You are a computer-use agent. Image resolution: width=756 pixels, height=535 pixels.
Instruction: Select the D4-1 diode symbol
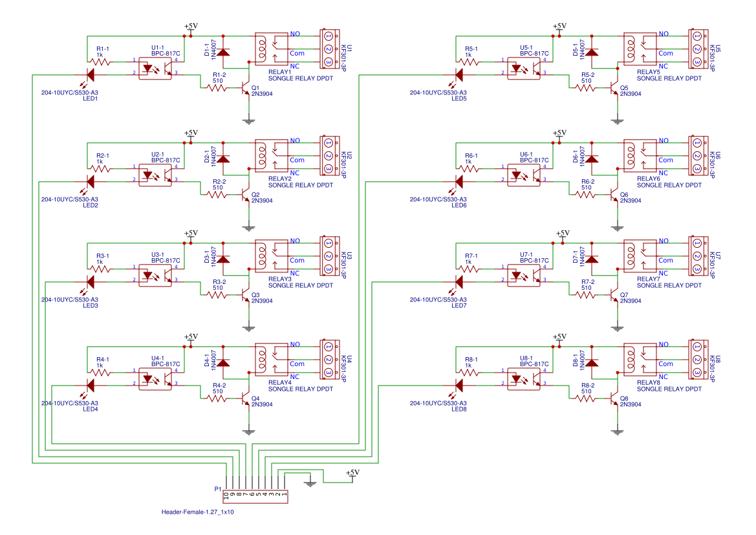222,362
